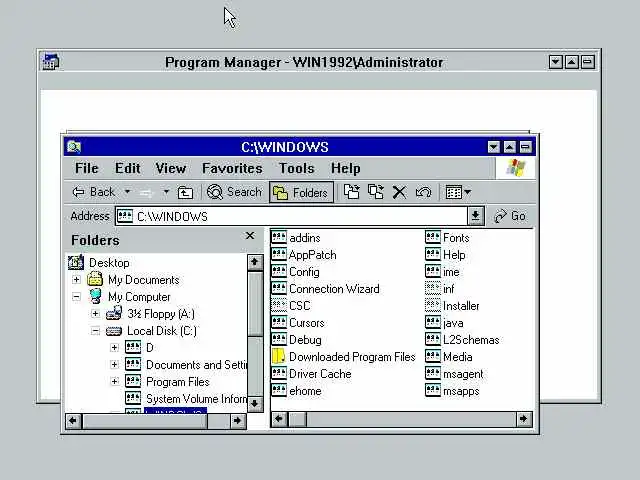Toggle the Folders pane button
The image size is (640, 480).
[x=301, y=192]
